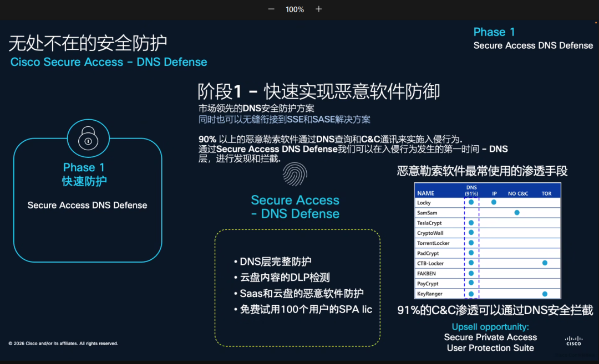Click the zoom in plus button

pyautogui.click(x=318, y=9)
